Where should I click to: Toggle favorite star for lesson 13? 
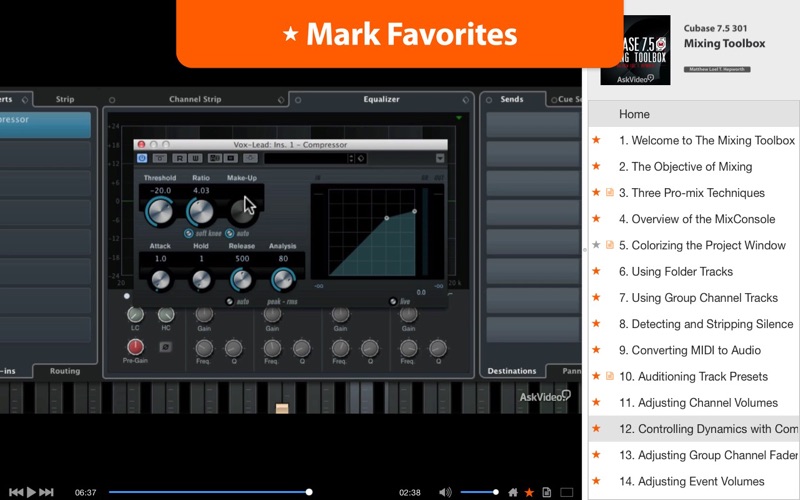(x=596, y=455)
